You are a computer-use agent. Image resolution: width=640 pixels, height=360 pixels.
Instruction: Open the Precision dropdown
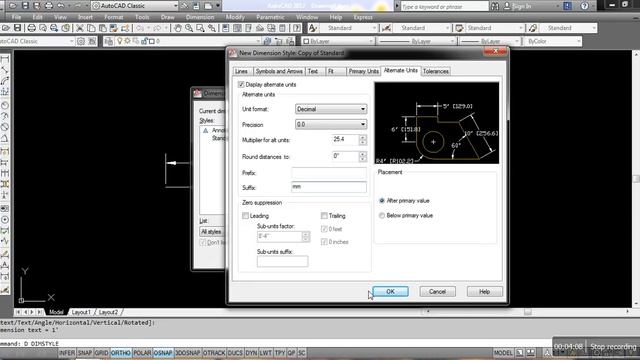331,124
